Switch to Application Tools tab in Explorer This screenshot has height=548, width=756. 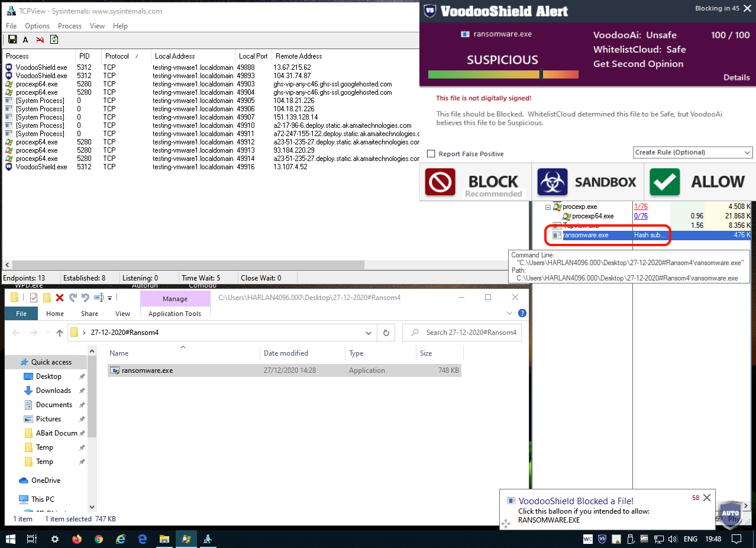[x=175, y=314]
